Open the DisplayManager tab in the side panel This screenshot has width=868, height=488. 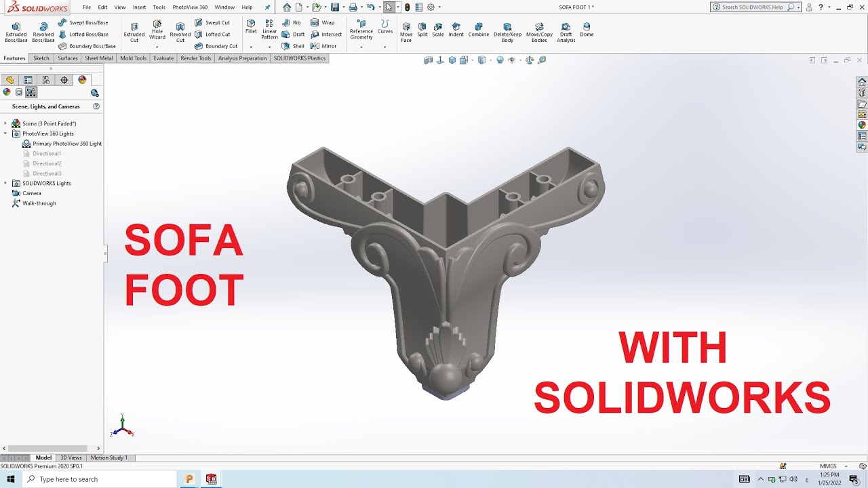pos(82,80)
